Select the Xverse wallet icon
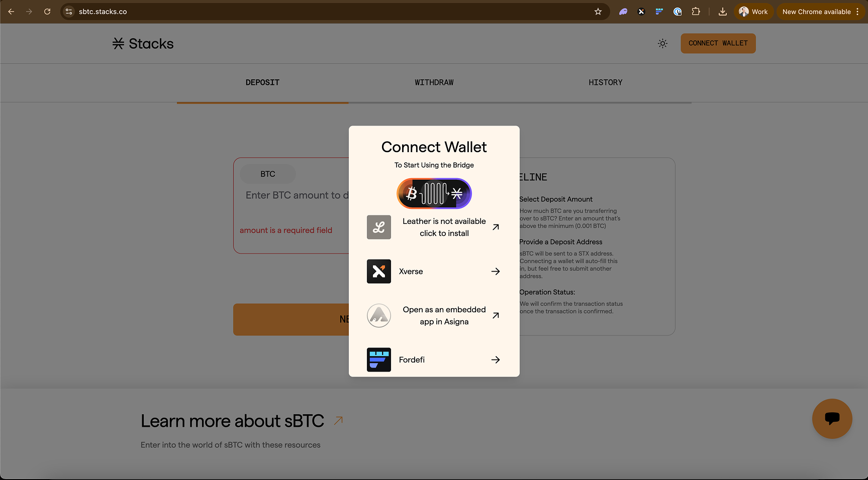The width and height of the screenshot is (868, 480). click(x=378, y=272)
